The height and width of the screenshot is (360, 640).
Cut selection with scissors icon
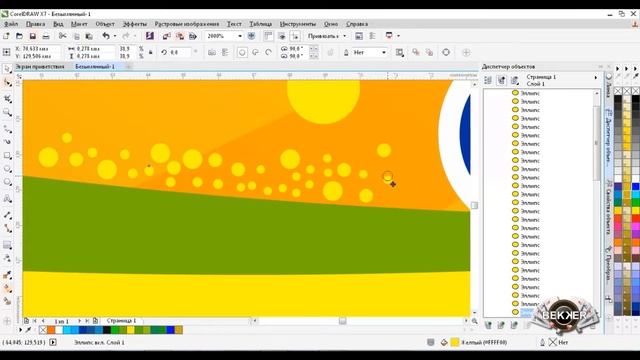(x=62, y=36)
